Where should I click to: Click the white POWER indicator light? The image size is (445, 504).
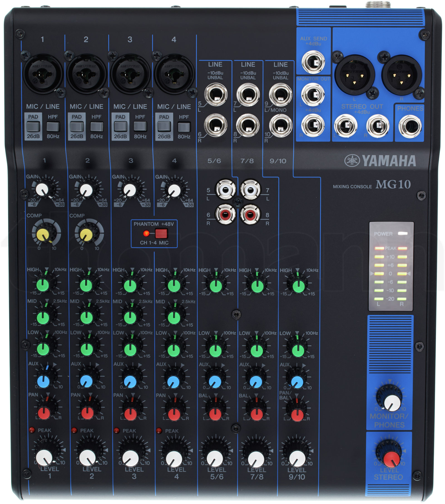[402, 233]
